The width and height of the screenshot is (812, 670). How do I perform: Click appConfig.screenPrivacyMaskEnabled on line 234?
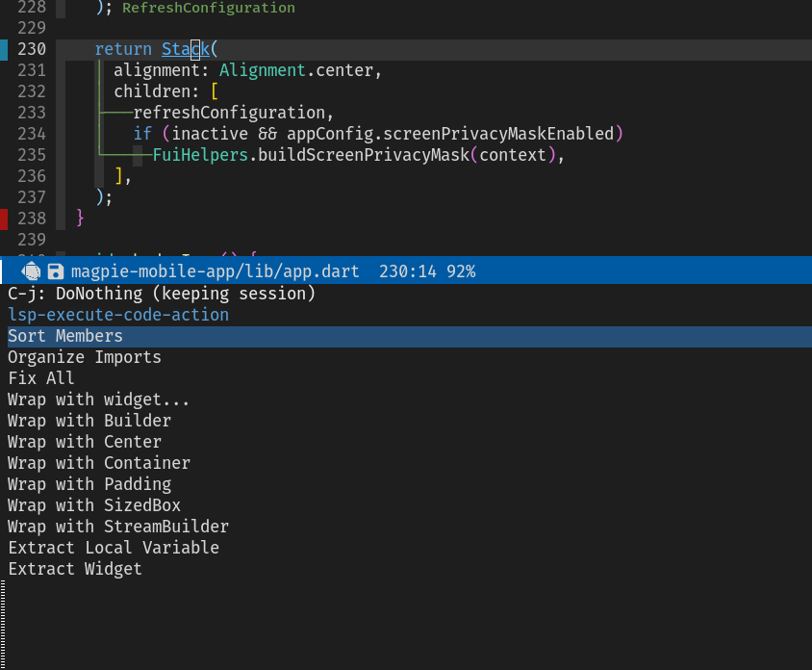(x=450, y=134)
